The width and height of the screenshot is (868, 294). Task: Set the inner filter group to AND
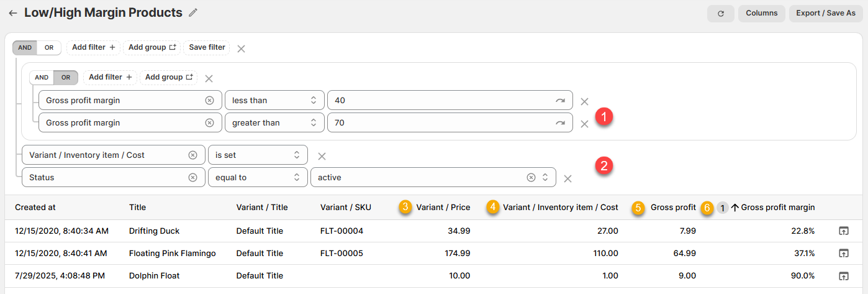pyautogui.click(x=42, y=78)
